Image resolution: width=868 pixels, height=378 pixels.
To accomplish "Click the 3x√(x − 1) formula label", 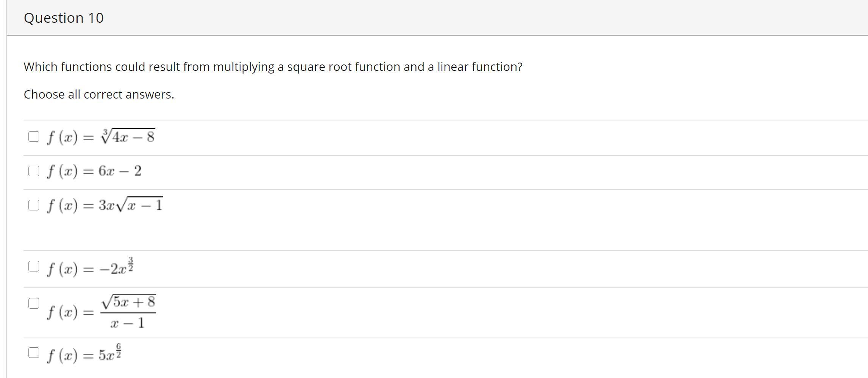I will [x=105, y=205].
